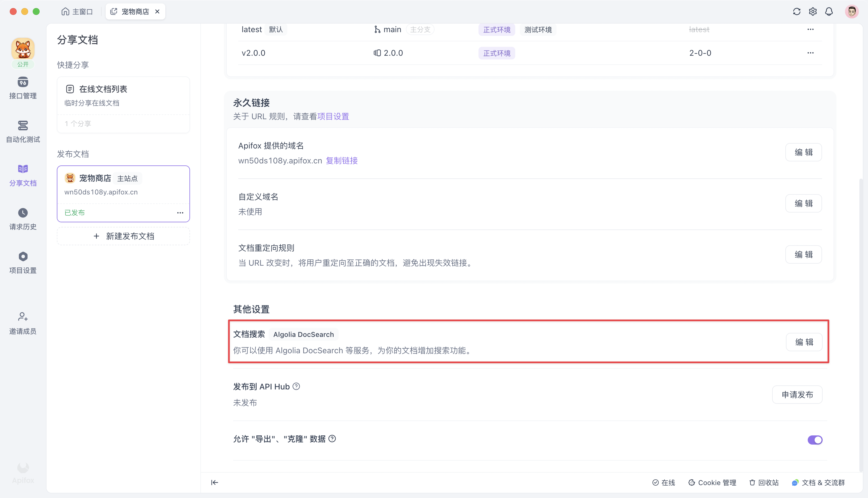Open 请求历史 in the sidebar
The image size is (868, 498).
click(x=23, y=219)
